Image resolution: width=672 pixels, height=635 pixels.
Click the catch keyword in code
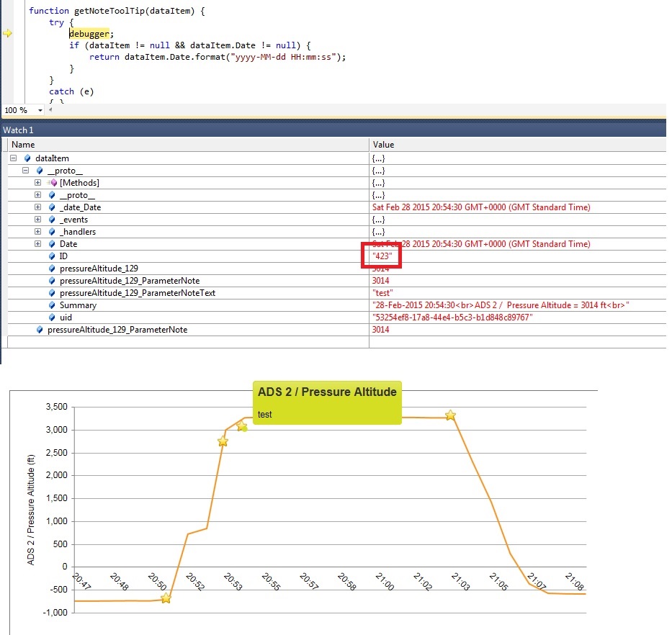point(61,91)
